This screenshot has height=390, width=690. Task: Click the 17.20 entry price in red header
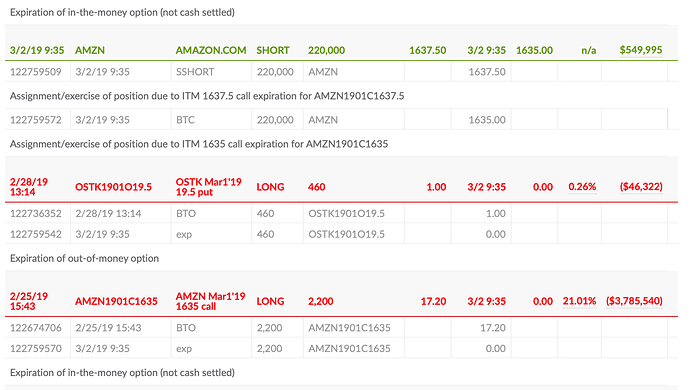tap(433, 302)
